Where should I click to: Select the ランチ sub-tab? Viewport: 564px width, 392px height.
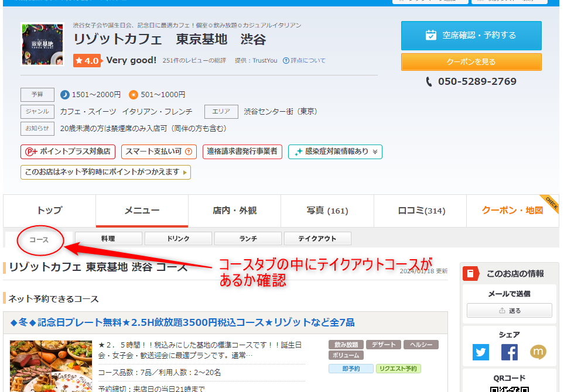point(248,239)
